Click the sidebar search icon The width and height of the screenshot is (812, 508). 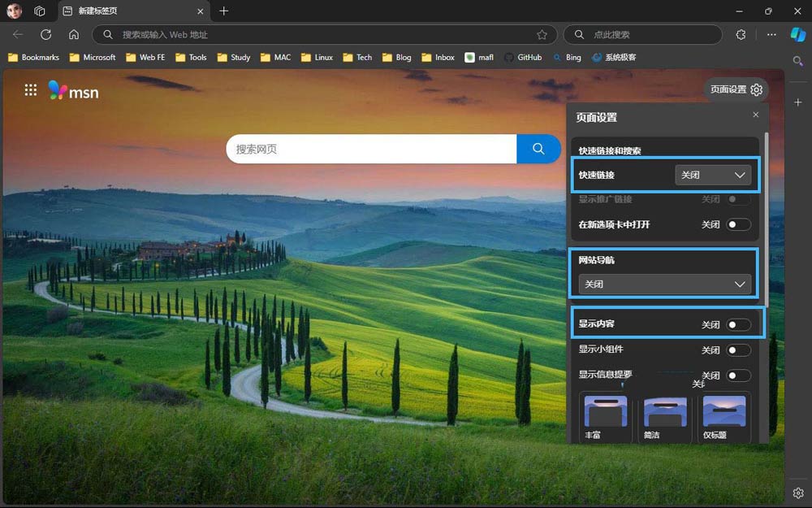[798, 61]
